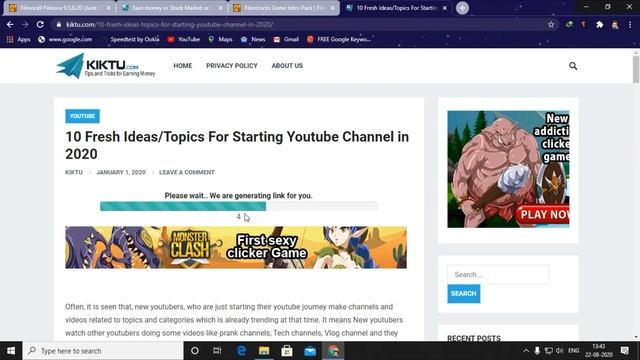Open the Maps bookmark
This screenshot has width=640, height=360.
pos(220,39)
